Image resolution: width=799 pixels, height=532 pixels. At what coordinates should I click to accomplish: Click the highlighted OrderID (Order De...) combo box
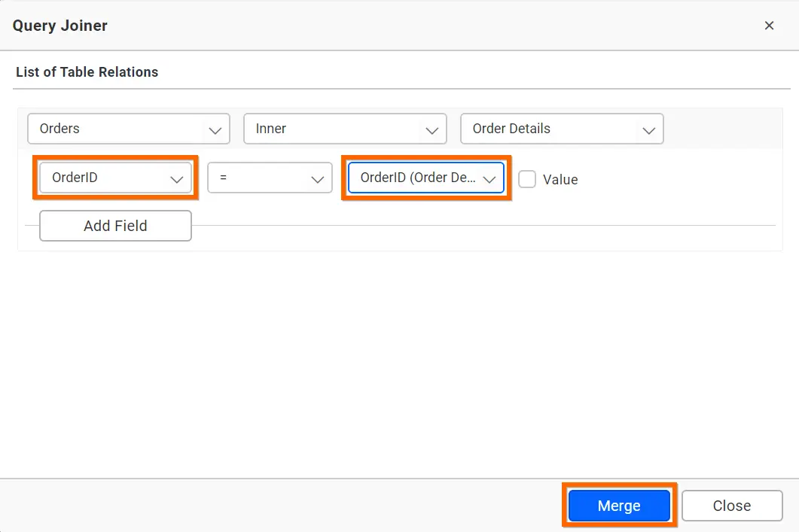tap(426, 178)
